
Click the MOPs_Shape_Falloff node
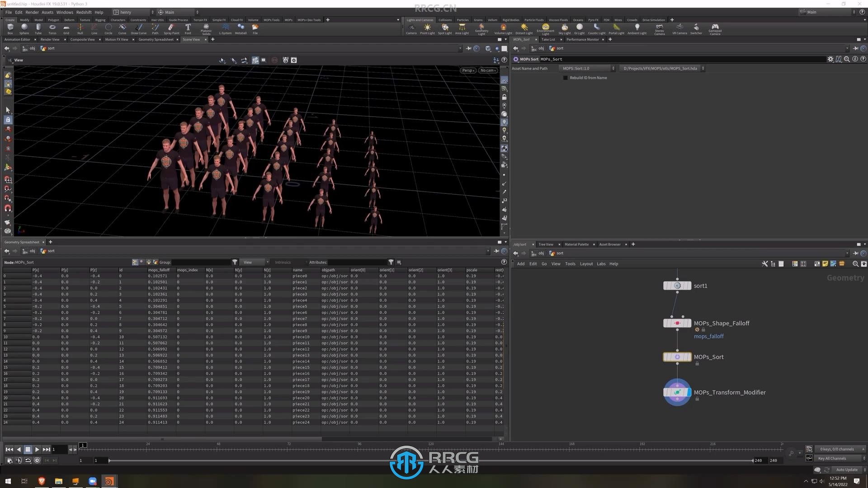click(677, 323)
